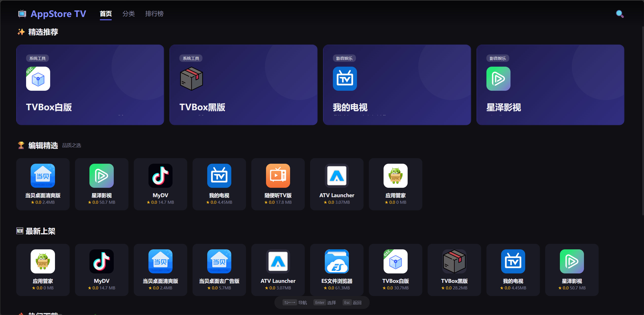Viewport: 644px width, 315px height.
Task: Open the MyDV icon under 编辑精选
Action: coord(160,176)
